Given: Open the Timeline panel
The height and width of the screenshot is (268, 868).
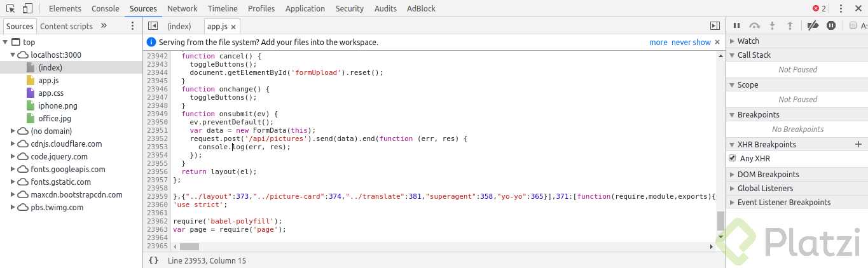Looking at the screenshot, I should click(x=223, y=8).
